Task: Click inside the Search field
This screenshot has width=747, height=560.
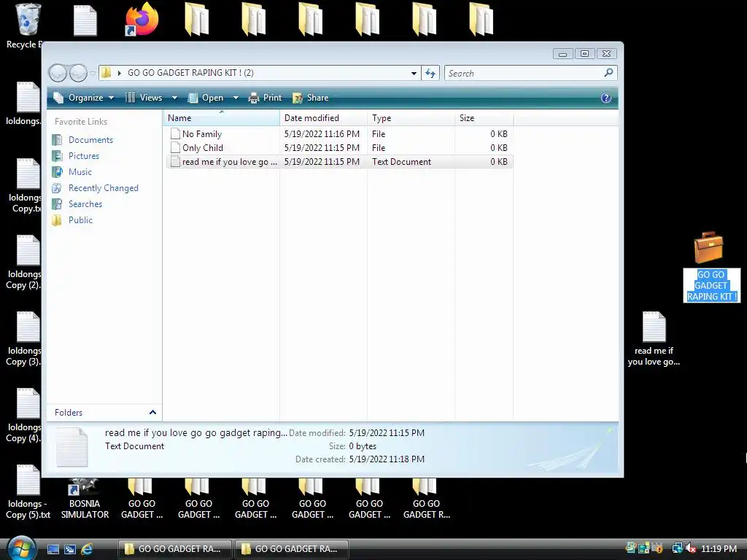Action: coord(524,74)
